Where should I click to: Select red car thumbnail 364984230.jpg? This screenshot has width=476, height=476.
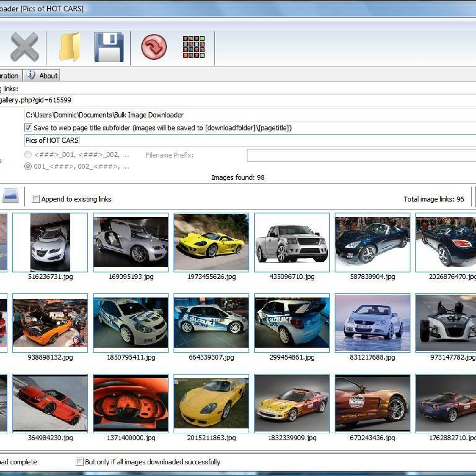(50, 403)
